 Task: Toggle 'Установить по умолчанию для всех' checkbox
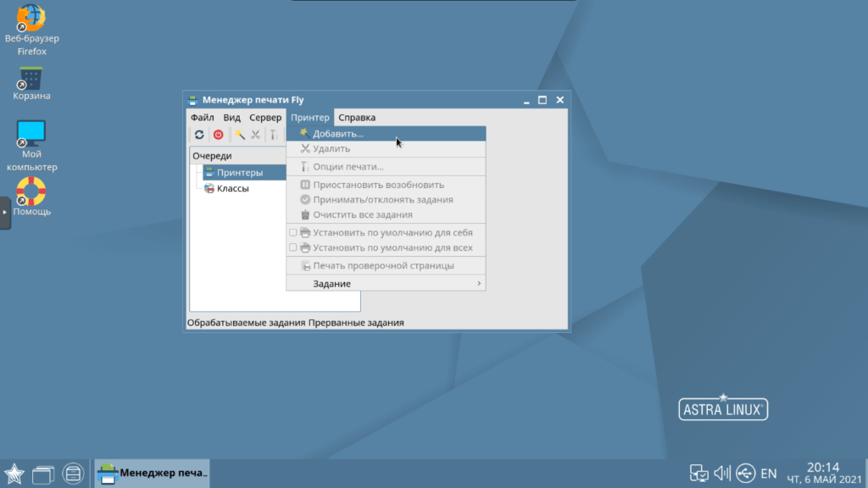[x=293, y=247]
